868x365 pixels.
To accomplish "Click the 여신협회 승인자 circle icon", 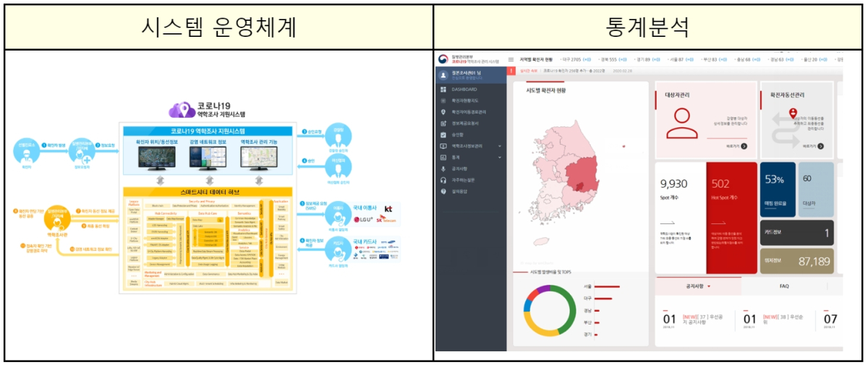I will 338,167.
